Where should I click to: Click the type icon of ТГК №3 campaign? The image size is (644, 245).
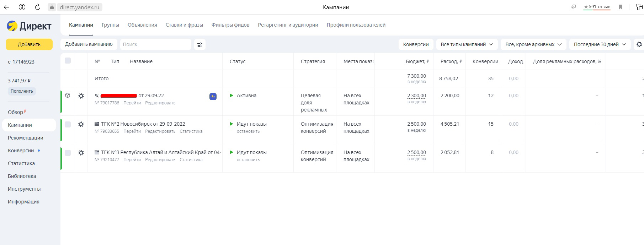coord(97,152)
